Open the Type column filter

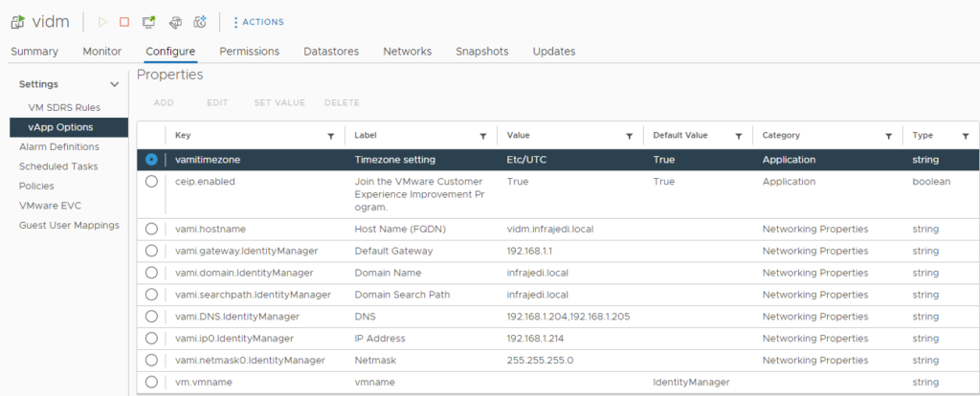966,136
